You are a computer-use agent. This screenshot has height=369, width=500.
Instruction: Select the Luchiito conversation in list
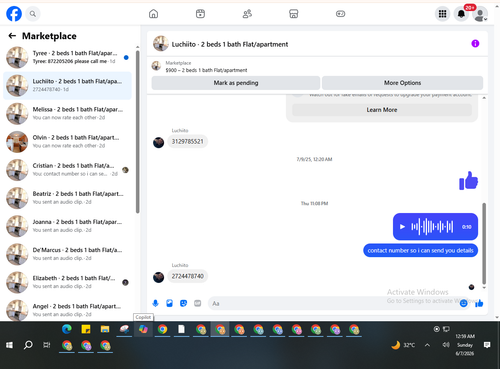[68, 86]
